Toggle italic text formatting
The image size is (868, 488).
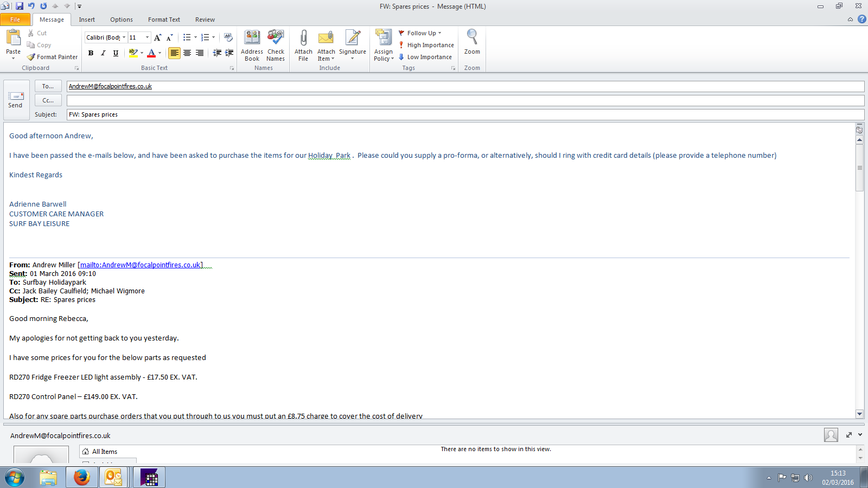103,53
